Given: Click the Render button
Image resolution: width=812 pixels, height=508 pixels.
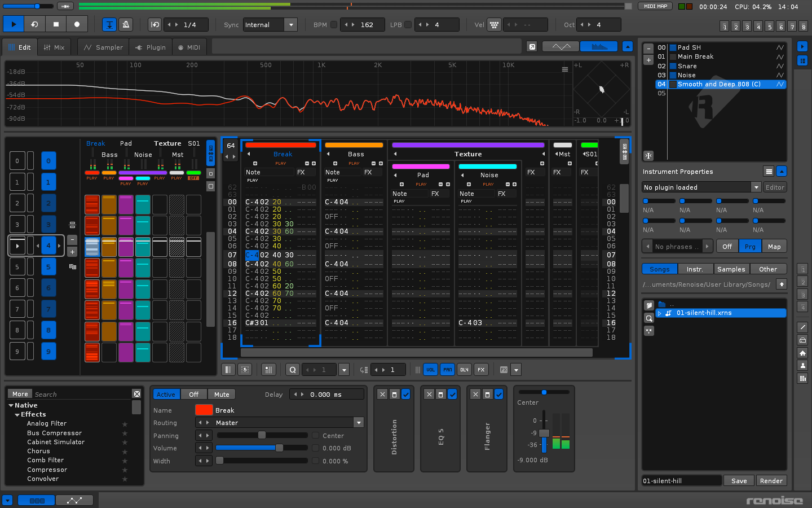Looking at the screenshot, I should click(771, 481).
